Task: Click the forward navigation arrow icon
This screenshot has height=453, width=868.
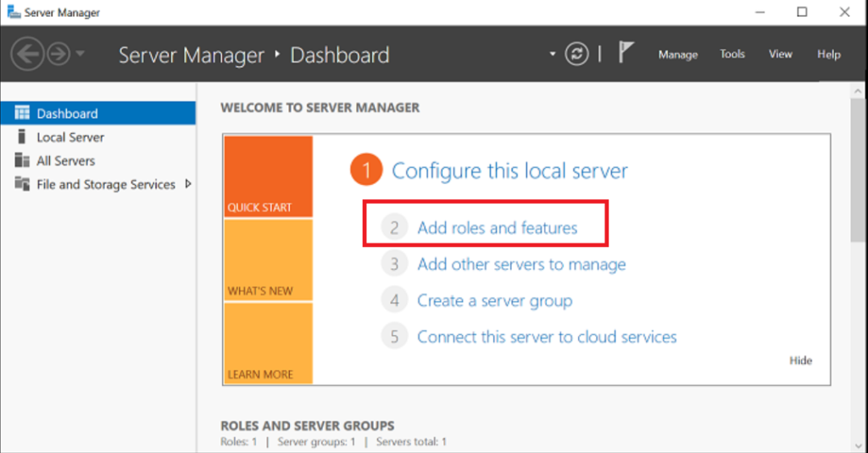Action: 58,54
